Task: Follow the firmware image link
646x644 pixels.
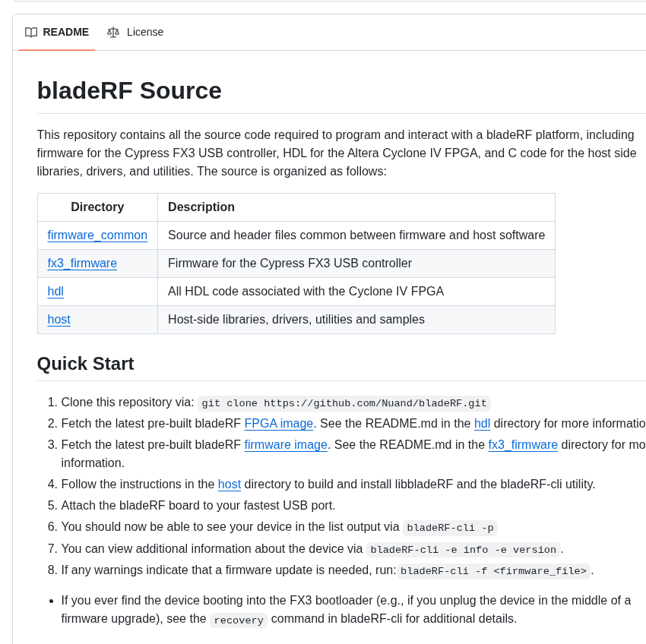Action: point(286,445)
